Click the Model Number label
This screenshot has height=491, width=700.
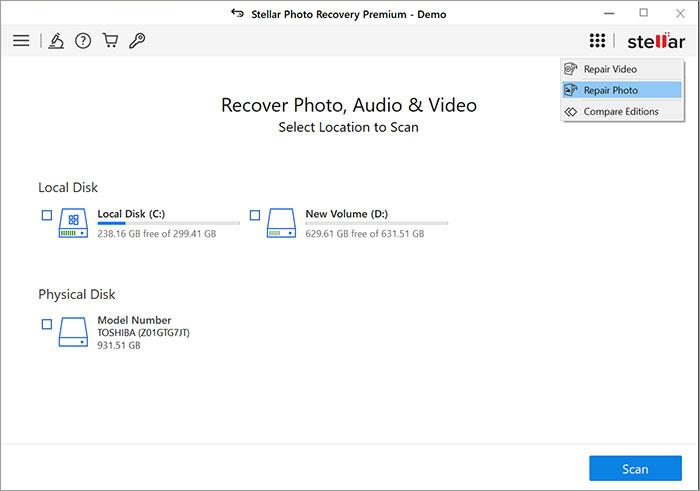(134, 320)
